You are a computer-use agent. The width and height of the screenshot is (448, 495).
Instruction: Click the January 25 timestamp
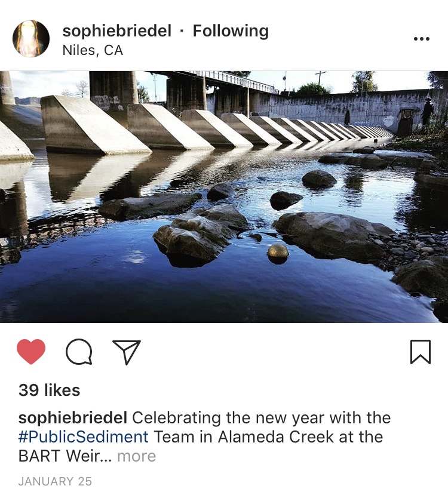pyautogui.click(x=55, y=481)
